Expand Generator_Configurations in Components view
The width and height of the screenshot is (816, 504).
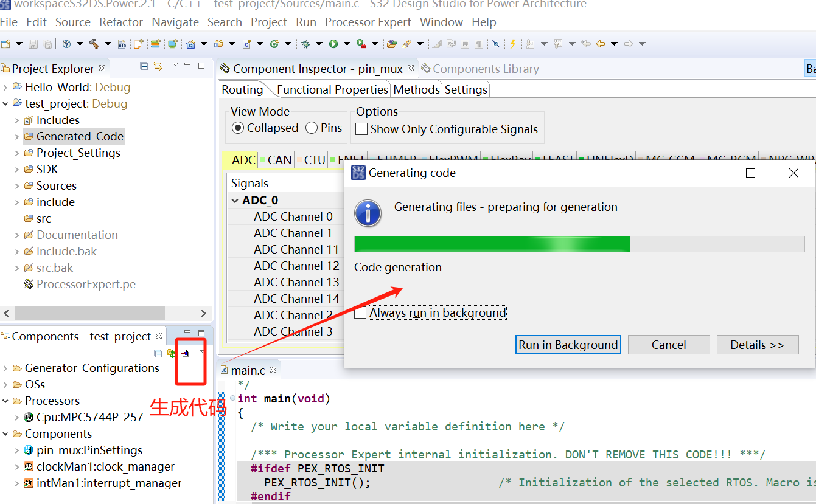5,368
